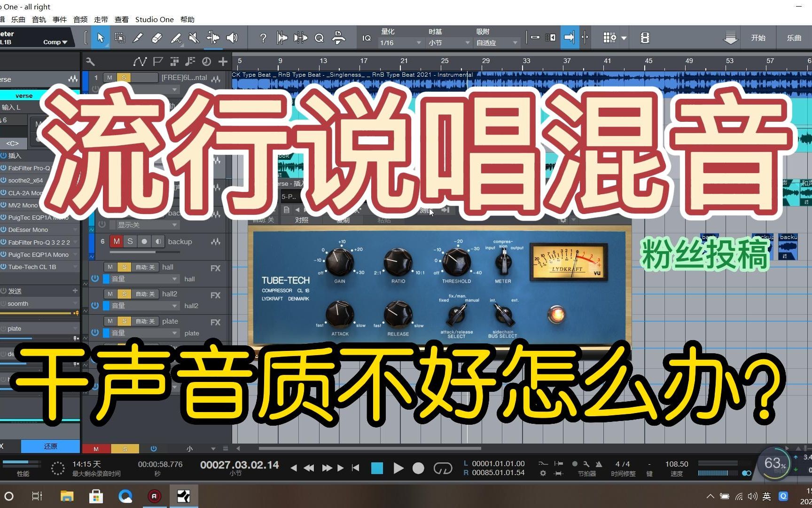Image resolution: width=812 pixels, height=508 pixels.
Task: Toggle monitor on backup track
Action: coord(158,241)
